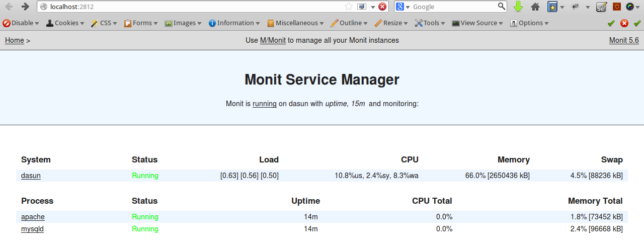
Task: Click the Running status of dasun
Action: 145,176
